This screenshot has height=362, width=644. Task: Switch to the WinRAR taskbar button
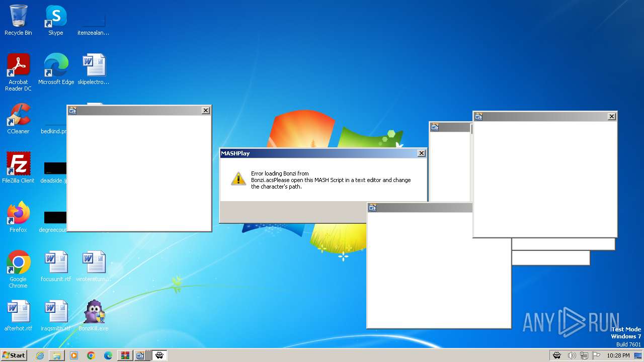(124, 355)
